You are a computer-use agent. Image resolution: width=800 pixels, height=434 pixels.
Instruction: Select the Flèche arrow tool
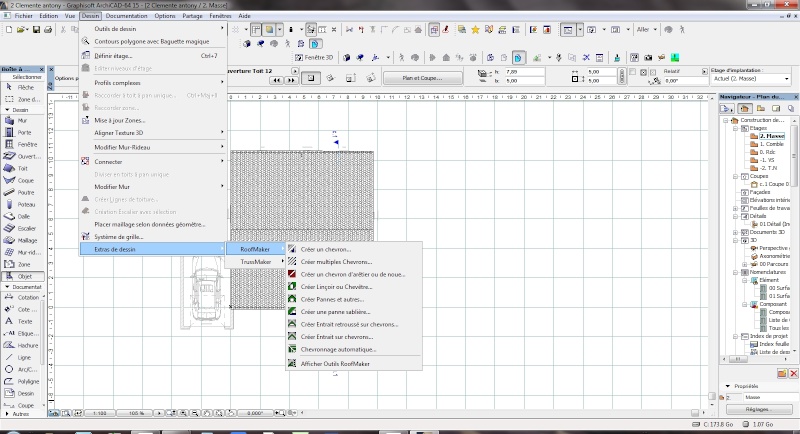[x=22, y=88]
